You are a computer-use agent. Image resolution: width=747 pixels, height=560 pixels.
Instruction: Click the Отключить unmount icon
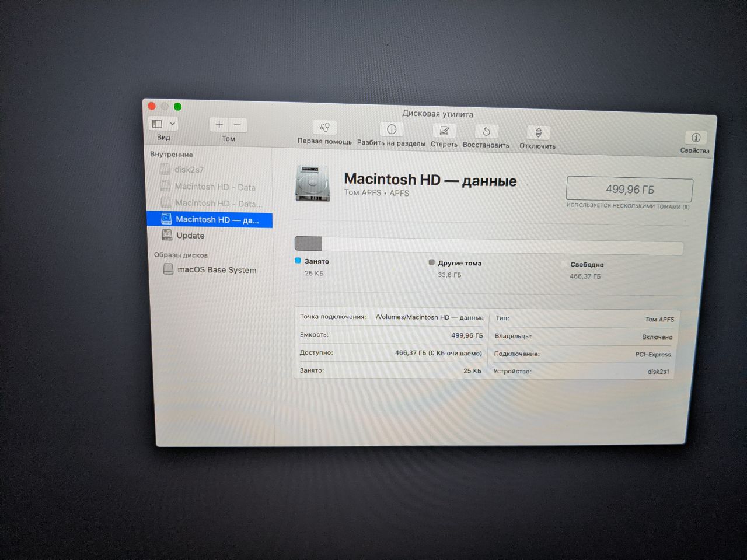(x=538, y=133)
